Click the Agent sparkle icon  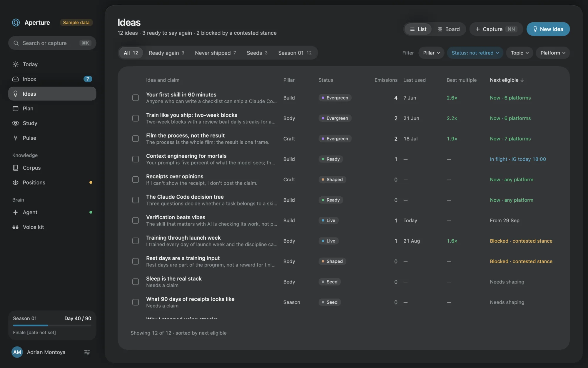16,212
